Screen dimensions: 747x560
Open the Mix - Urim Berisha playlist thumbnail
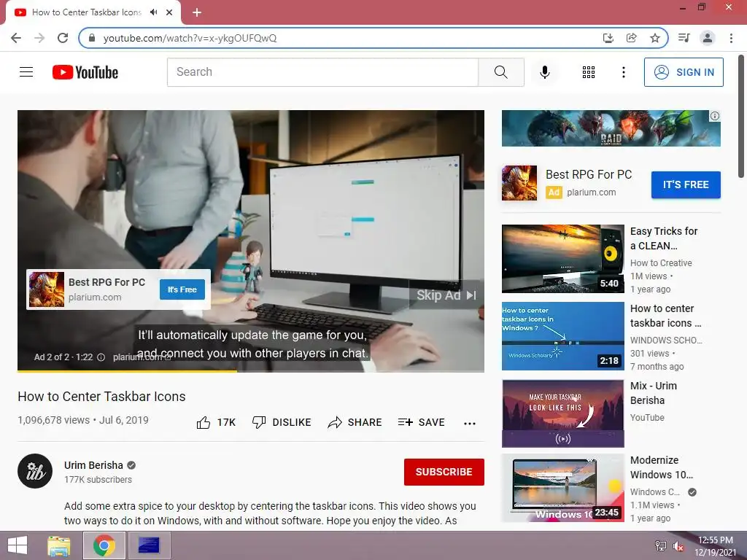(x=562, y=413)
